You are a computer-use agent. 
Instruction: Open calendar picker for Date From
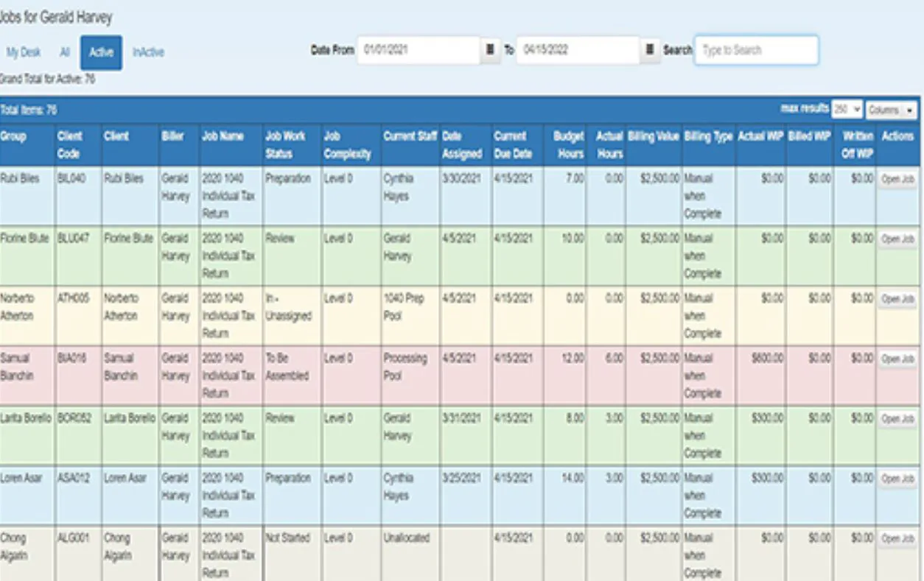click(x=490, y=50)
